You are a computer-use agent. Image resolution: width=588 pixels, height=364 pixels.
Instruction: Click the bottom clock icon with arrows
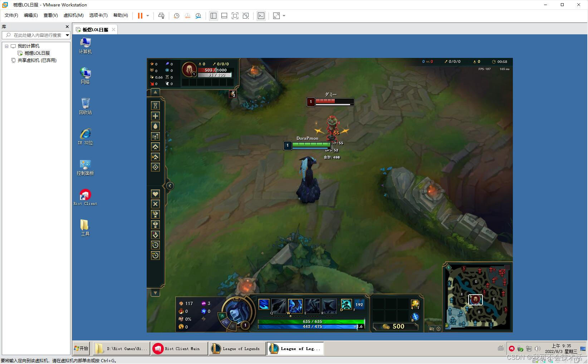tap(155, 255)
